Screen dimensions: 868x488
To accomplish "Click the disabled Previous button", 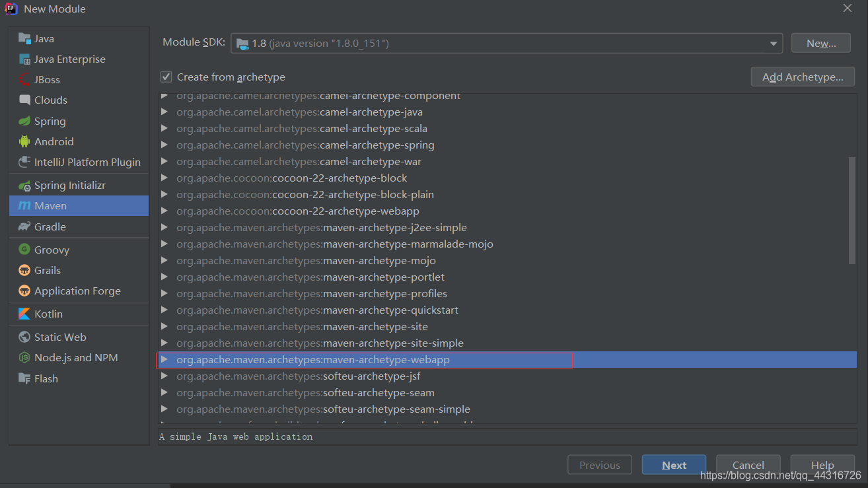I will 600,465.
